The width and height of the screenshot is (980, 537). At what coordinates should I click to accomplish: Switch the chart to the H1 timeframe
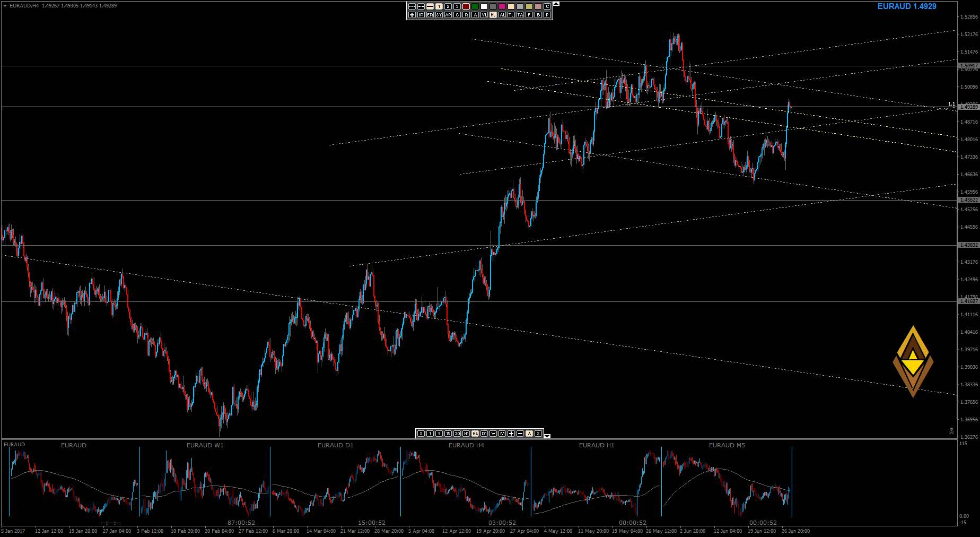coord(466,434)
